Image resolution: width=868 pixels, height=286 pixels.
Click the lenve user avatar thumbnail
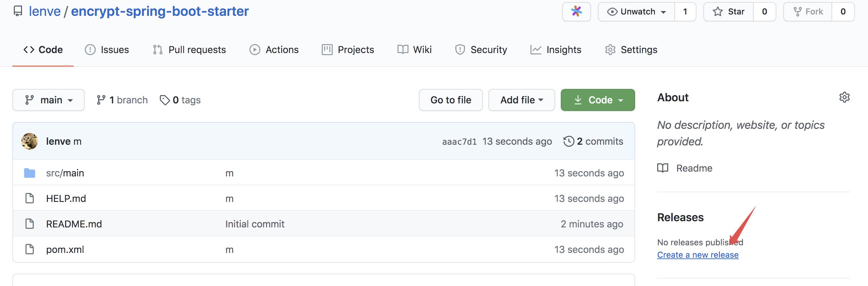(x=30, y=141)
